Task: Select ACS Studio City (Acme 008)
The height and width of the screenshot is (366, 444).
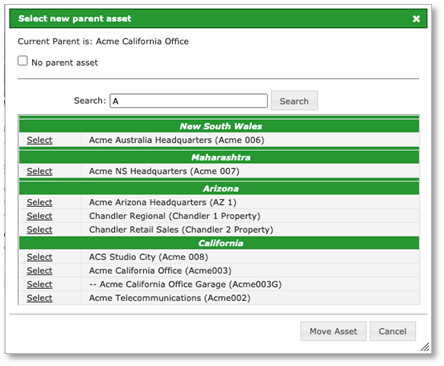Action: pos(39,257)
